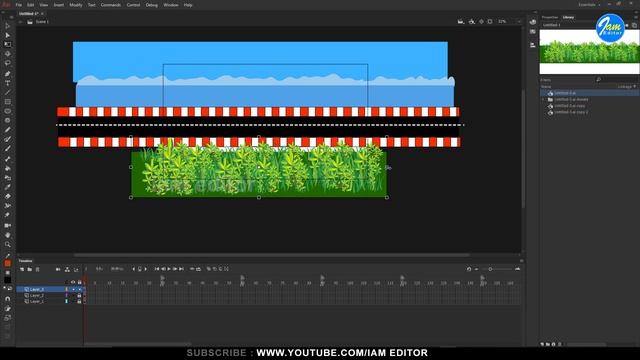The image size is (640, 360).
Task: Select the Hand tool
Action: [x=8, y=235]
